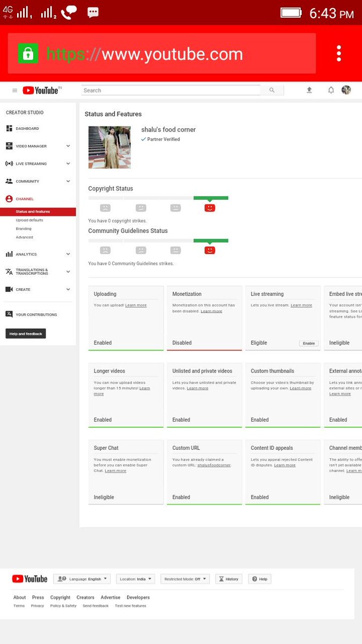This screenshot has height=644, width=362.
Task: Click Enable button for Live streaming
Action: [309, 343]
